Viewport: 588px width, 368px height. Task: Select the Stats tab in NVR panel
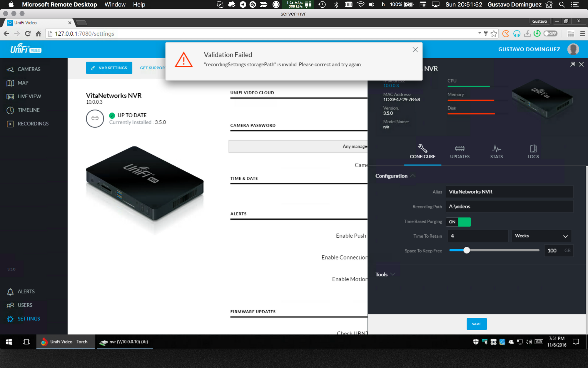497,151
